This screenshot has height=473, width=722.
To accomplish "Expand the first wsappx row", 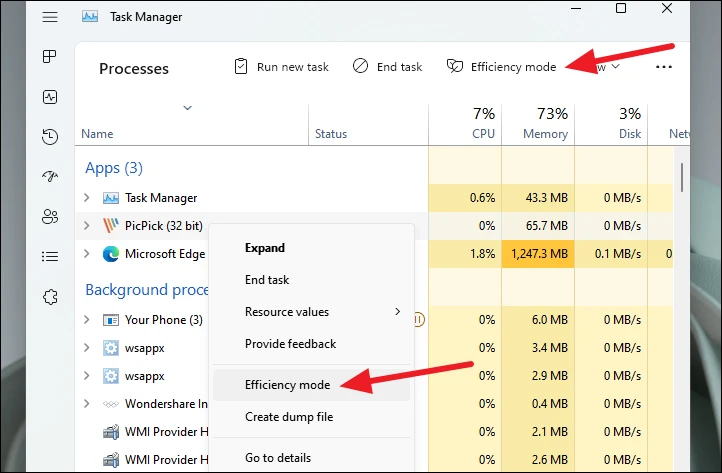I will [x=87, y=347].
